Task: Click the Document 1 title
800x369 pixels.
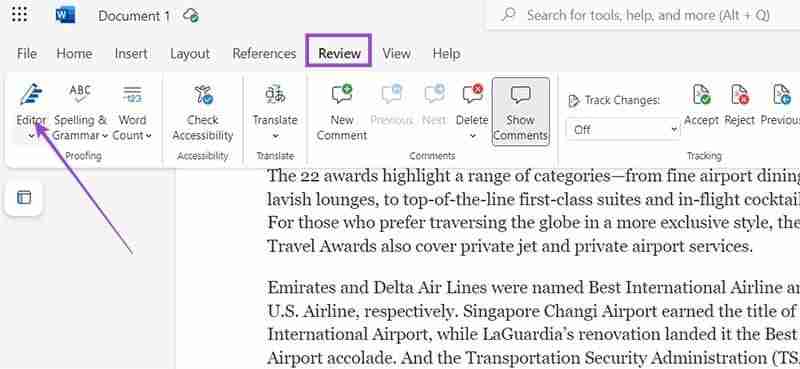Action: click(134, 16)
